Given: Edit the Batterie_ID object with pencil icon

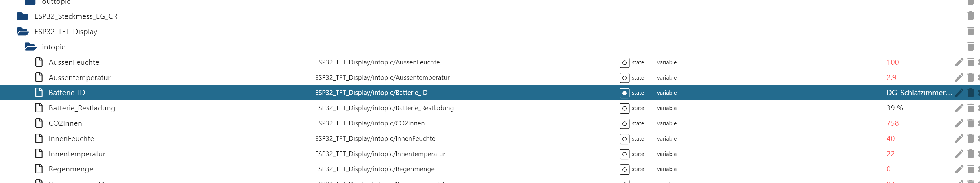Looking at the screenshot, I should [959, 93].
